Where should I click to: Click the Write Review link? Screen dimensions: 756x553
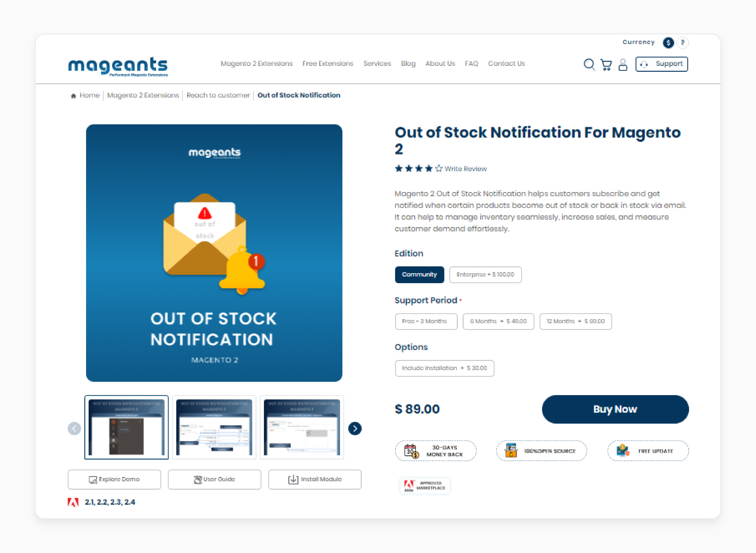(465, 169)
